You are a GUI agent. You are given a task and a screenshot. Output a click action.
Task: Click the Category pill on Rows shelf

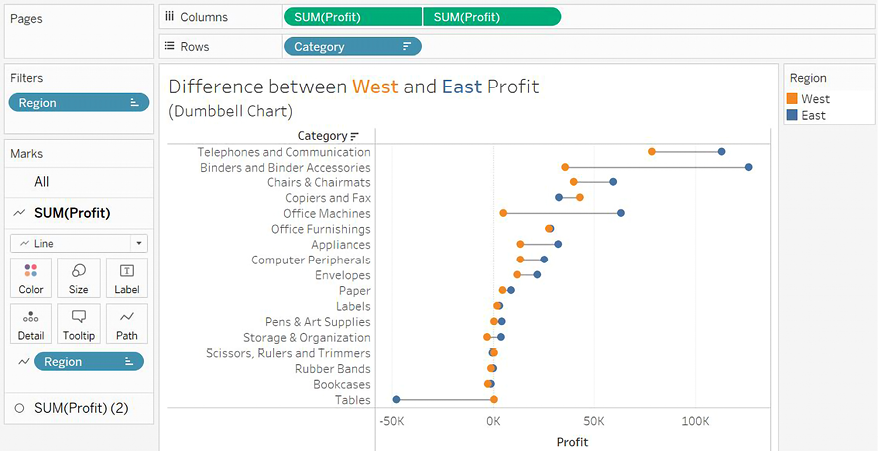click(352, 46)
